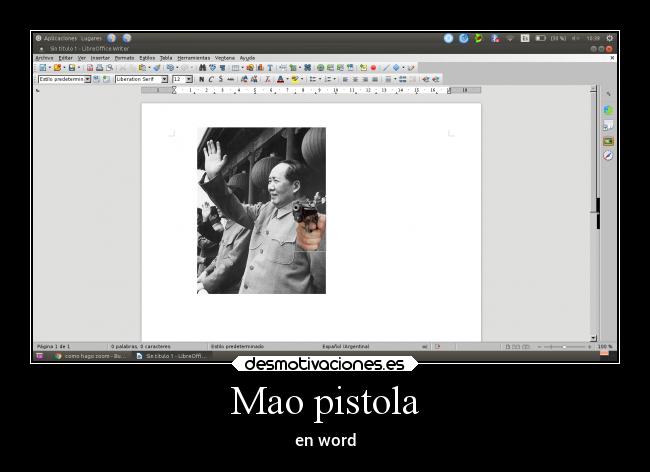Click the Save document icon

pyautogui.click(x=72, y=68)
